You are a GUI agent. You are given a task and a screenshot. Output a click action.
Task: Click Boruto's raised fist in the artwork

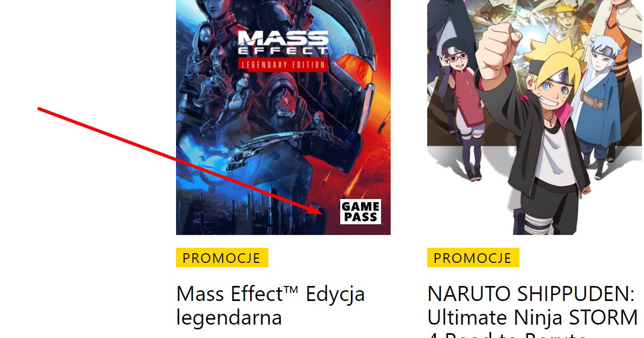click(495, 49)
